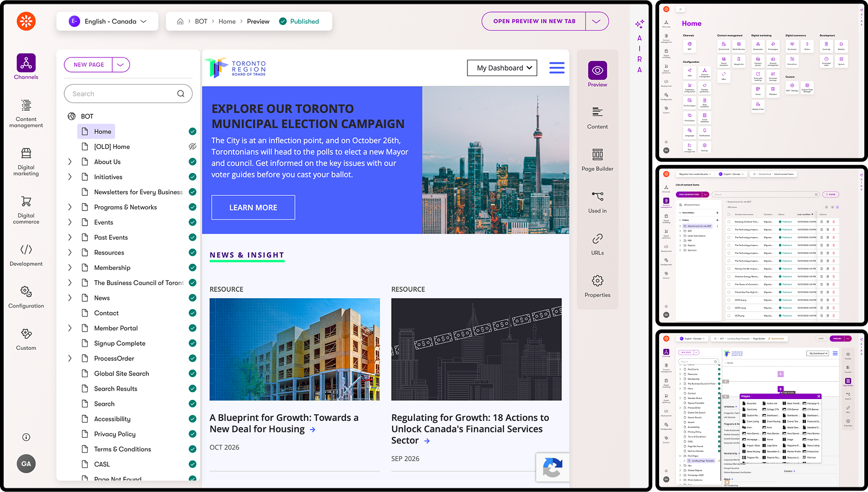Go to home via breadcrumb house icon
Screen dimensions: 868x492
(x=180, y=21)
